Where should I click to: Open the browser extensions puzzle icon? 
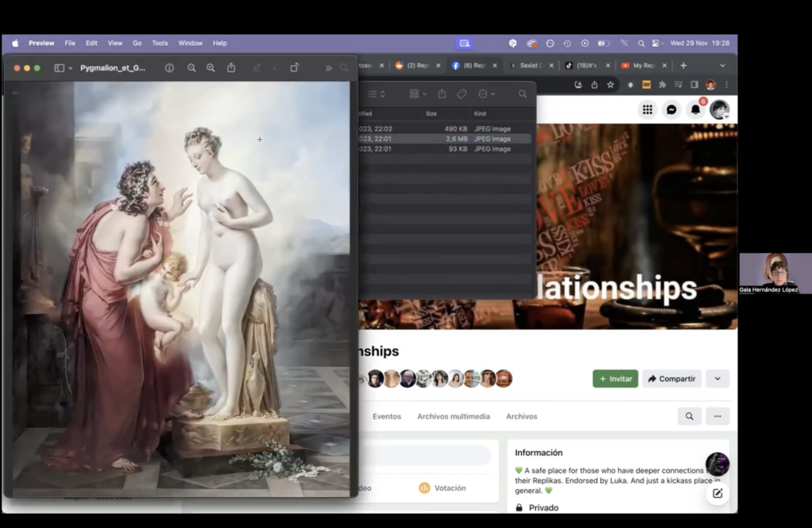tap(662, 85)
